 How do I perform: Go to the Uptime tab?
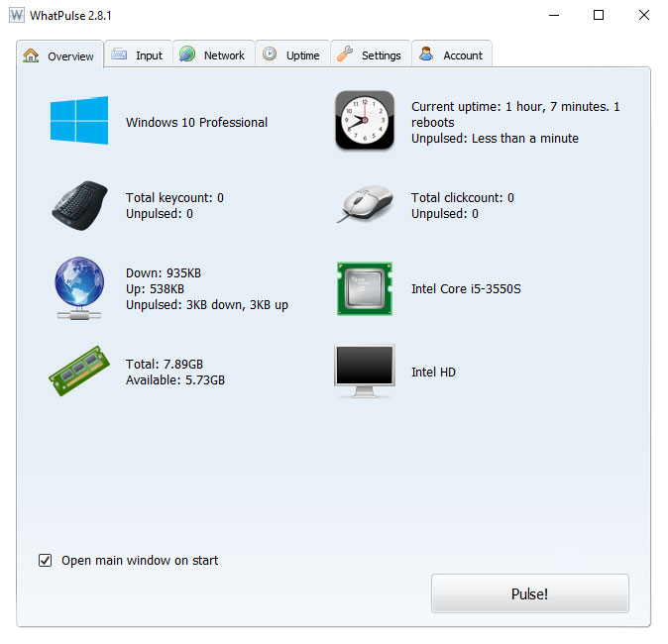point(292,54)
